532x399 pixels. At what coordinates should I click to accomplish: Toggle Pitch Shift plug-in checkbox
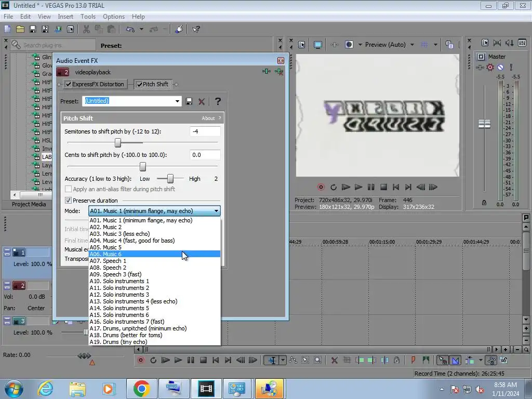[139, 85]
